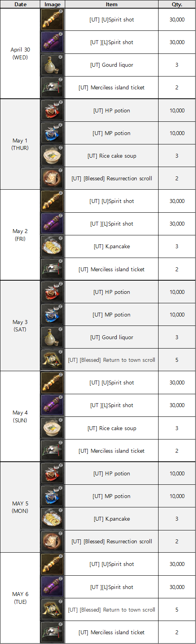Click the Item column header
Screen dimensions: 196x644
tap(112, 4)
